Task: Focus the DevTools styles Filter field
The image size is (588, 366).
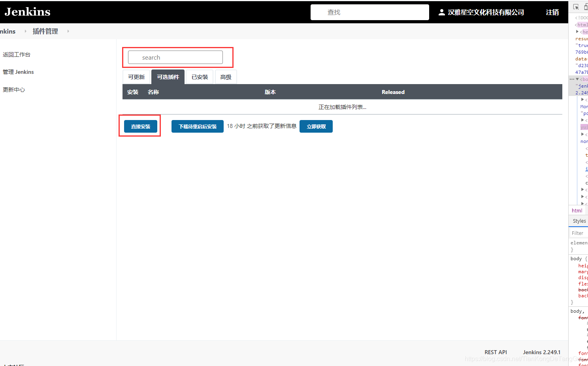Action: click(x=578, y=233)
